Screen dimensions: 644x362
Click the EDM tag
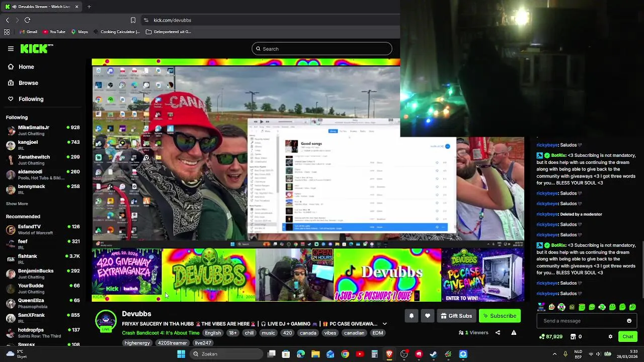377,333
